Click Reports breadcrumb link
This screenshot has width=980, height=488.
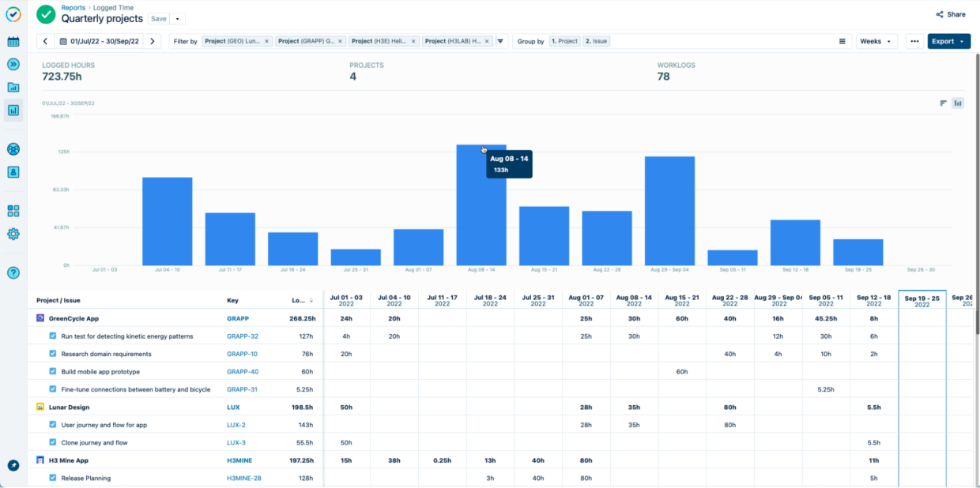[x=73, y=8]
